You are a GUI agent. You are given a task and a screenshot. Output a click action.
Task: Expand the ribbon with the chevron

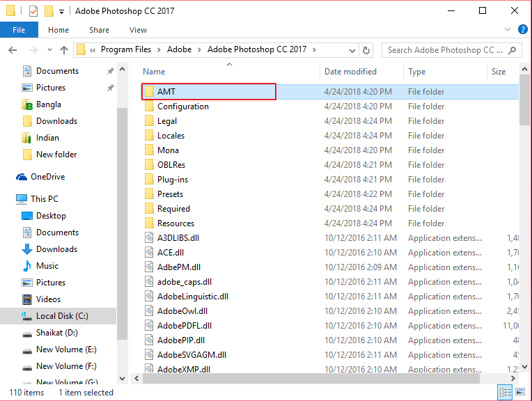[x=508, y=29]
